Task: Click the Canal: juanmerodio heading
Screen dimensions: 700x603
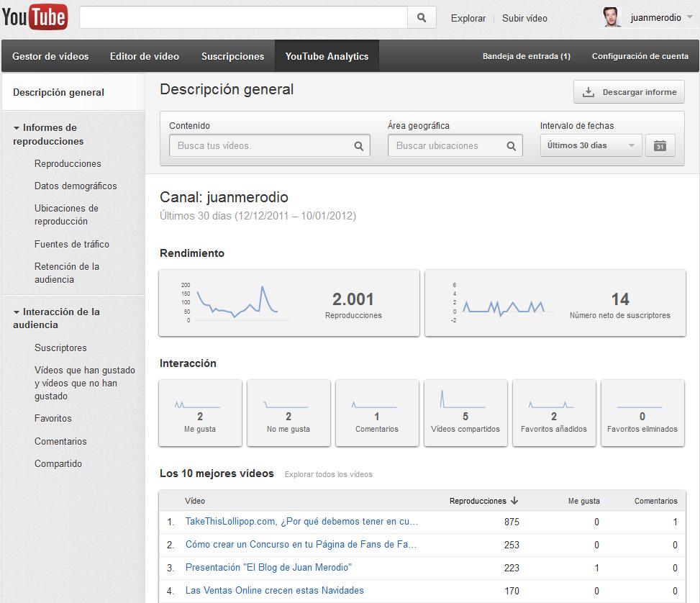Action: click(224, 197)
